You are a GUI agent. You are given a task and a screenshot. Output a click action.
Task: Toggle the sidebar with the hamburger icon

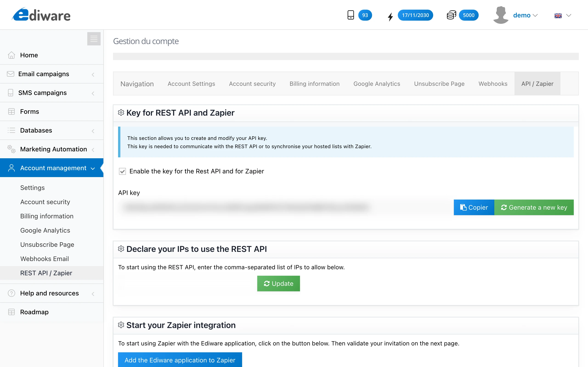point(94,39)
